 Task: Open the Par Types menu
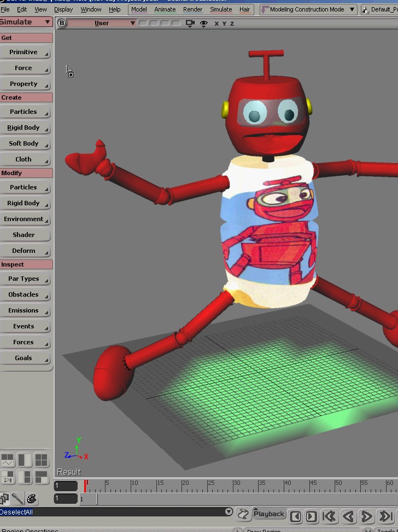pos(25,279)
